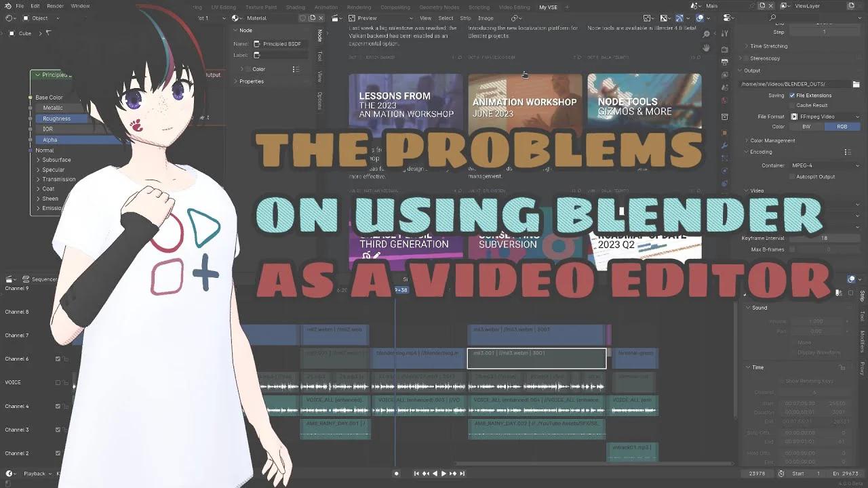Select the RGB color mode
868x488 pixels.
842,127
